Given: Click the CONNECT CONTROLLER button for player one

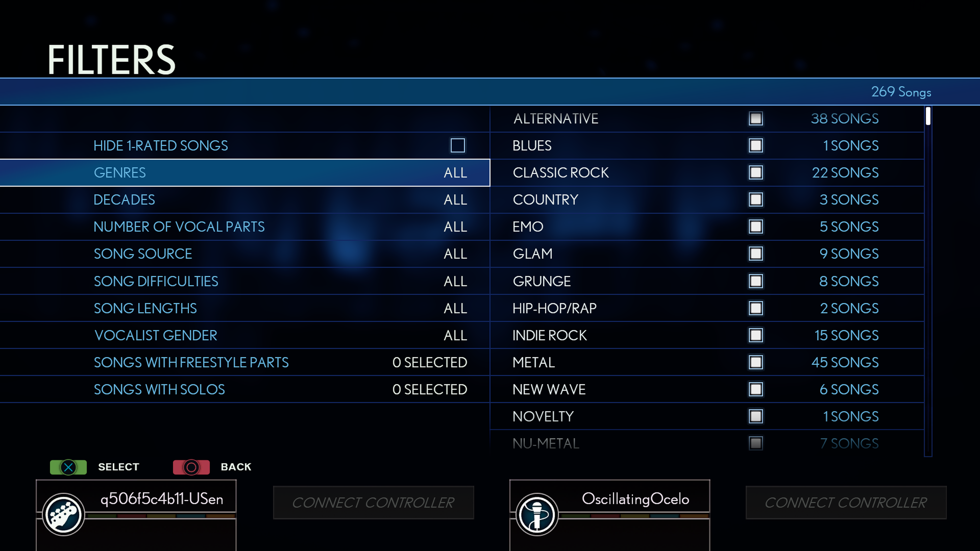Looking at the screenshot, I should (x=373, y=502).
